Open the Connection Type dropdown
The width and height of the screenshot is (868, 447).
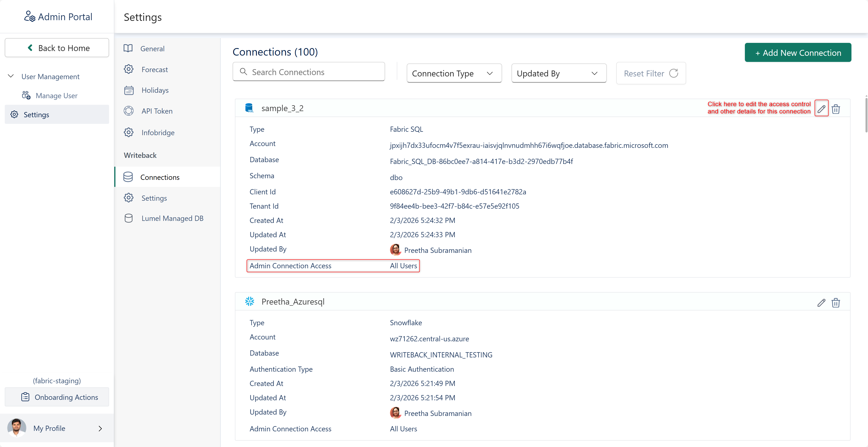click(454, 73)
